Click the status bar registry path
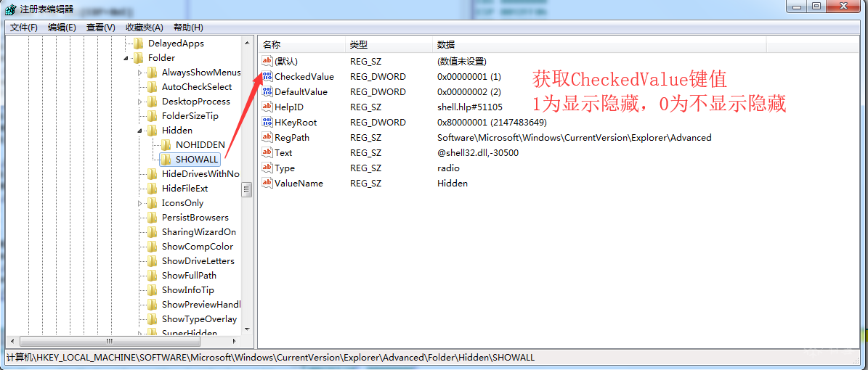Image resolution: width=868 pixels, height=370 pixels. [x=271, y=357]
